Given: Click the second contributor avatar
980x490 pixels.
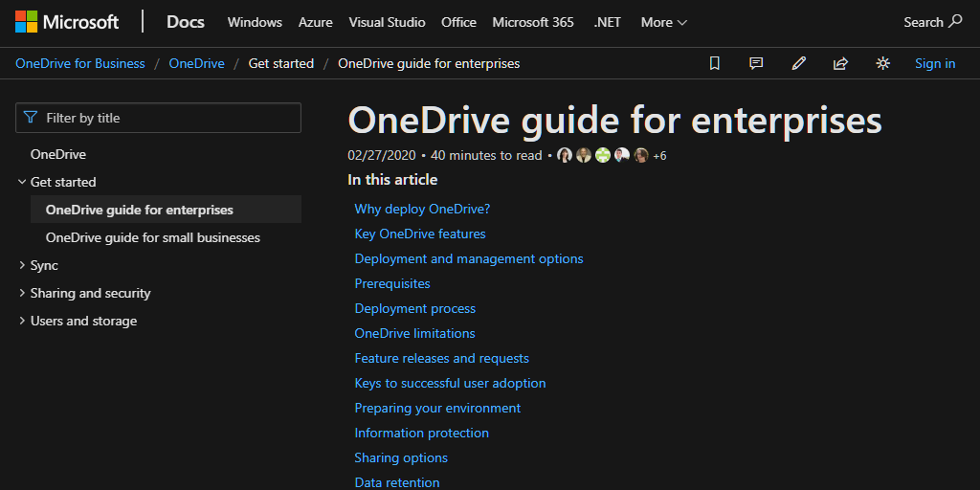Looking at the screenshot, I should click(584, 155).
